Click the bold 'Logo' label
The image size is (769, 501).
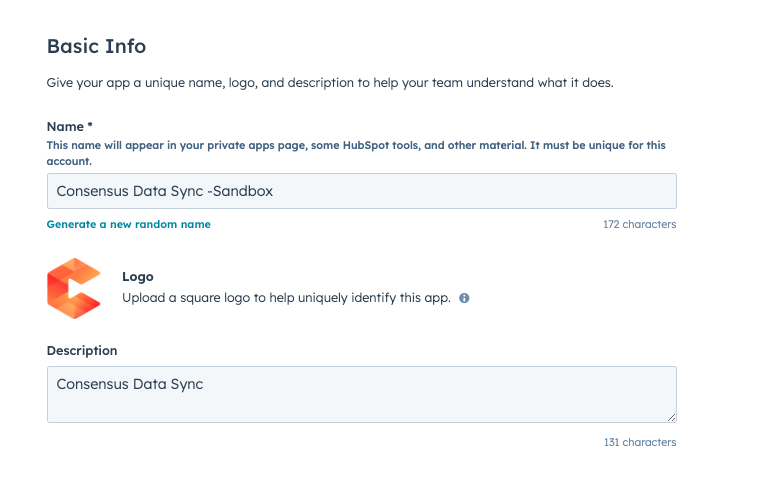tap(138, 276)
